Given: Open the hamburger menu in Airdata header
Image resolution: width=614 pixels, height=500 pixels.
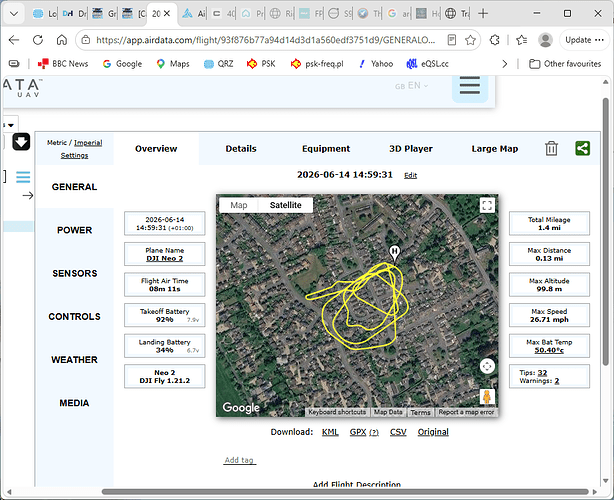Looking at the screenshot, I should [470, 86].
